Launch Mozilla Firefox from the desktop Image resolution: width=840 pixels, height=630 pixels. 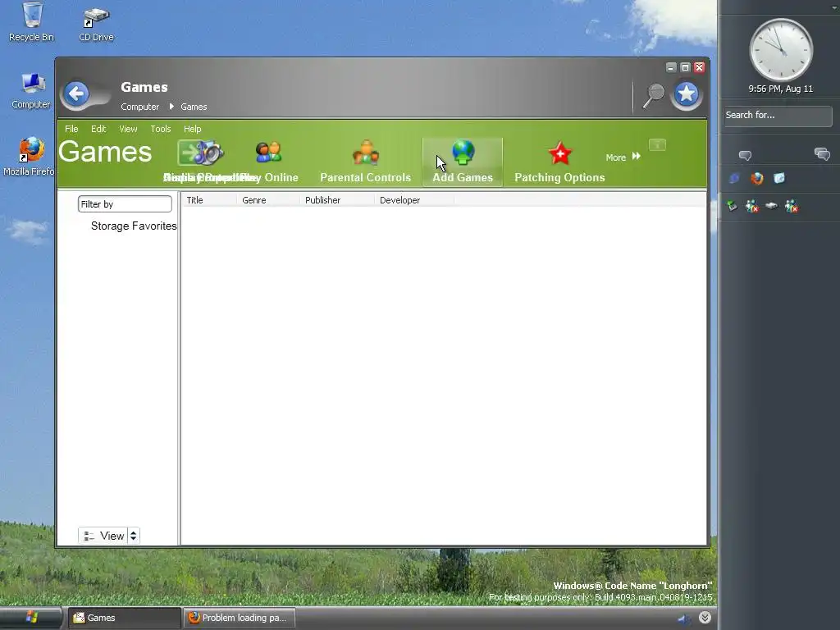click(30, 157)
